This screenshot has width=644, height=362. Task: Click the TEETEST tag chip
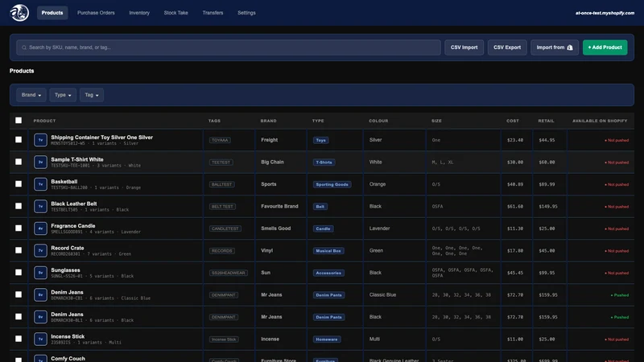221,162
